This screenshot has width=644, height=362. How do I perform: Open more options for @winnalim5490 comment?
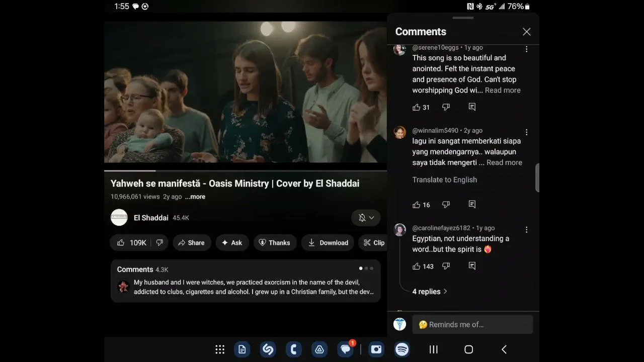(527, 132)
